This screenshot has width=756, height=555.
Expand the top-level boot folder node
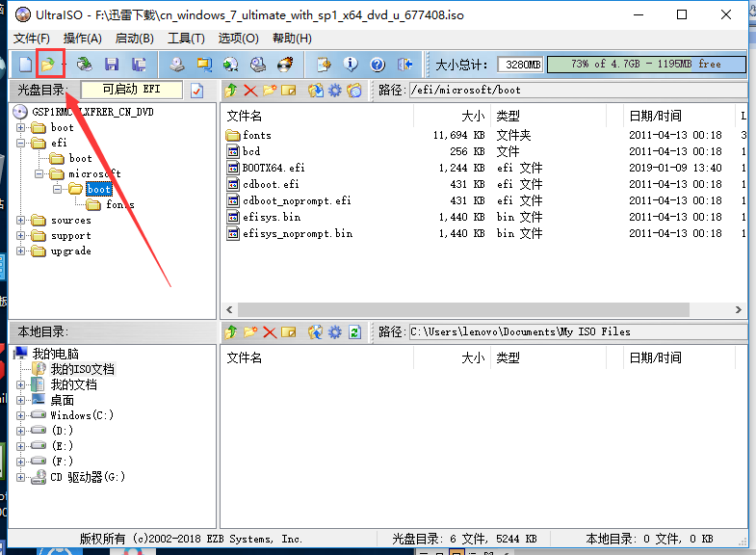pos(21,128)
